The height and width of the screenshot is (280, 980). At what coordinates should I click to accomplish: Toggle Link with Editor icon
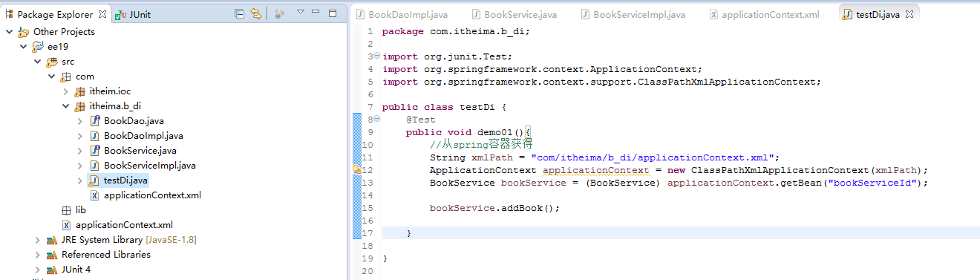[256, 13]
